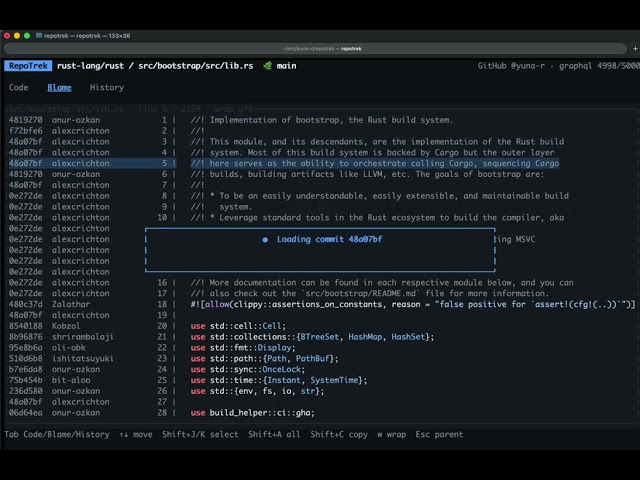This screenshot has width=640, height=480.
Task: Click the window title repotrek 133x36
Action: [x=87, y=36]
